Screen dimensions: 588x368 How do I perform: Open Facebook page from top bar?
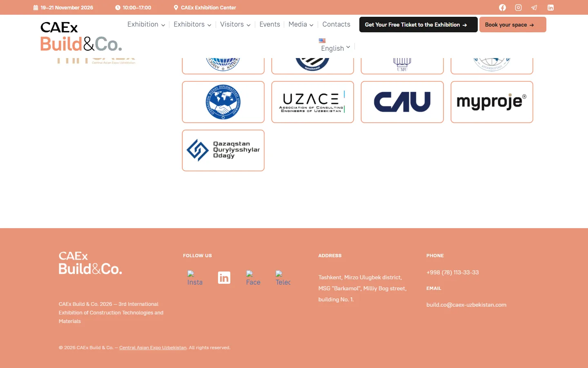(502, 7)
